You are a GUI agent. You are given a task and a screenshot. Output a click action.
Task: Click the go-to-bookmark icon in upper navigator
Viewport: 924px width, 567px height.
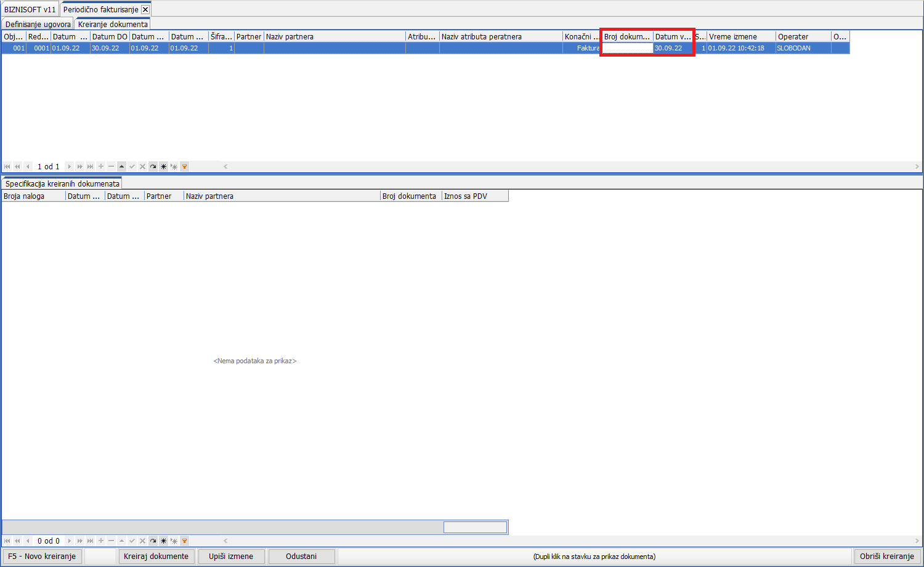pos(174,167)
